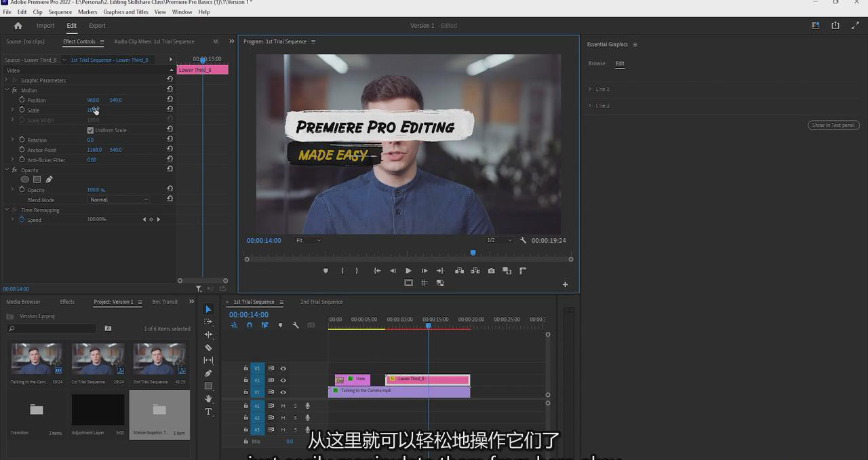
Task: Click the Mark In button
Action: 342,271
